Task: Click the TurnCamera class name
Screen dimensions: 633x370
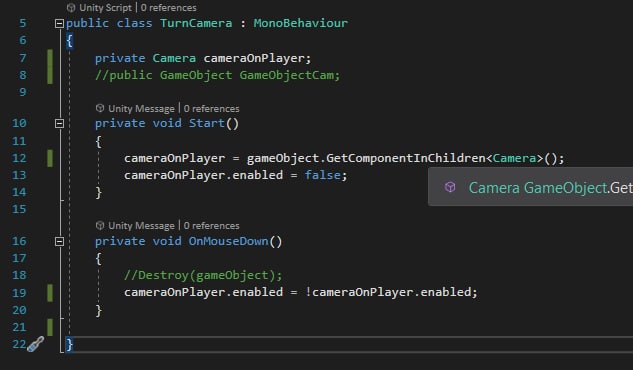Action: tap(196, 23)
